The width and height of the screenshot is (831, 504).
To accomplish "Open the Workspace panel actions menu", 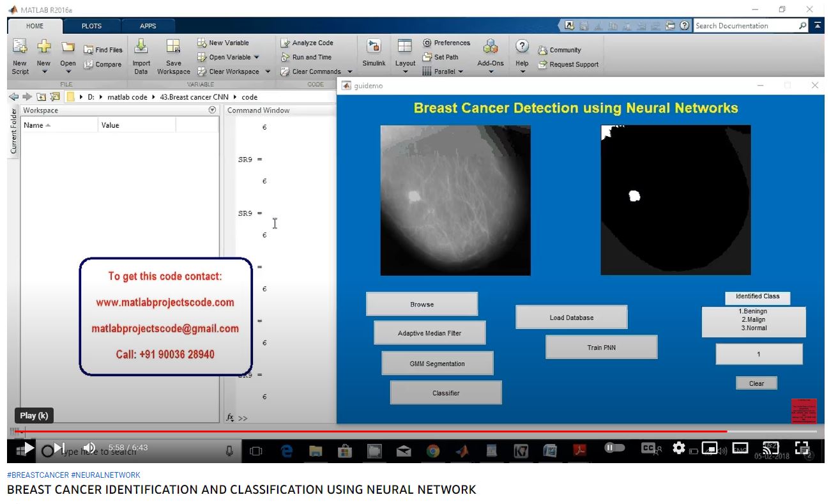I will [213, 110].
